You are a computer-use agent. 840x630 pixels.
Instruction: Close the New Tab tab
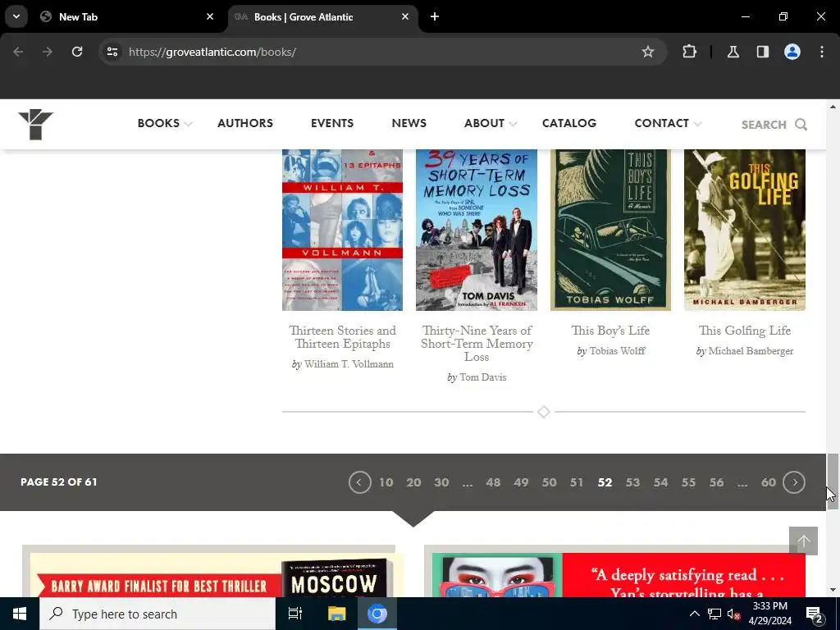click(210, 16)
